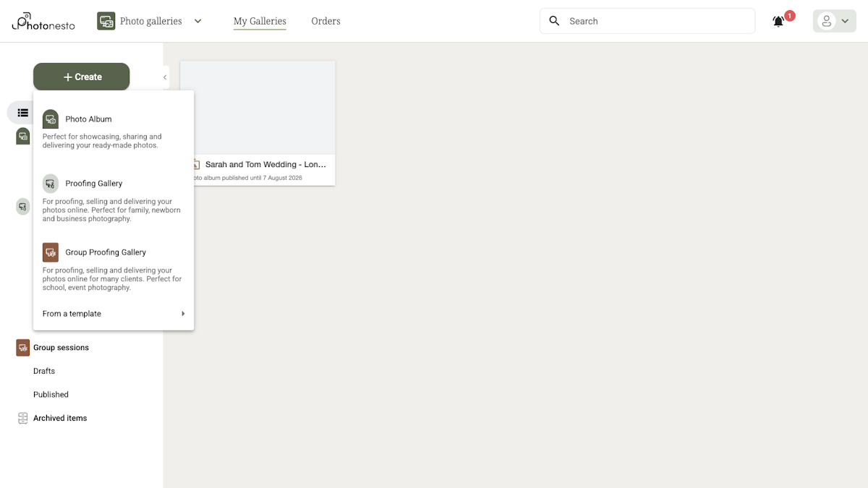Click the Photonesto logo
Viewport: 868px width, 488px height.
[43, 21]
